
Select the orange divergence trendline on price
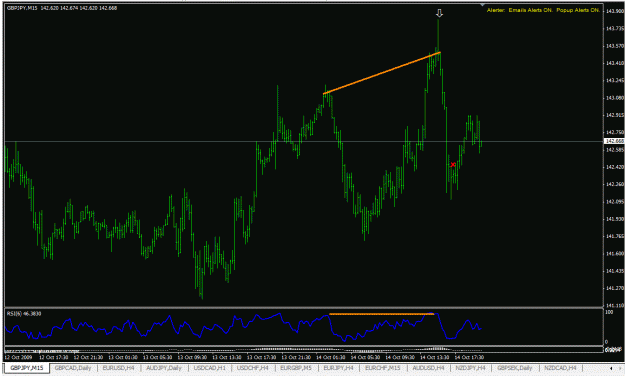(382, 73)
